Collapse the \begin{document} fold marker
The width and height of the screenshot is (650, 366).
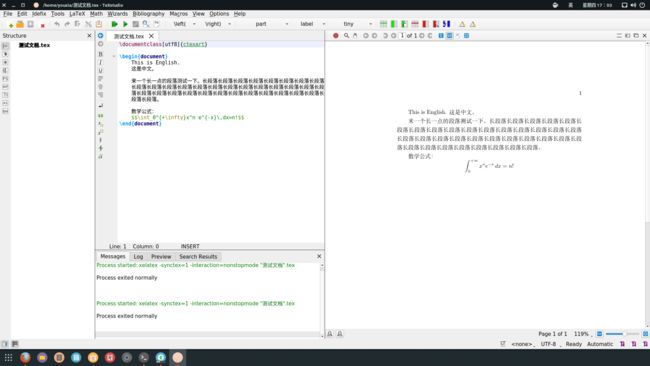(x=114, y=56)
